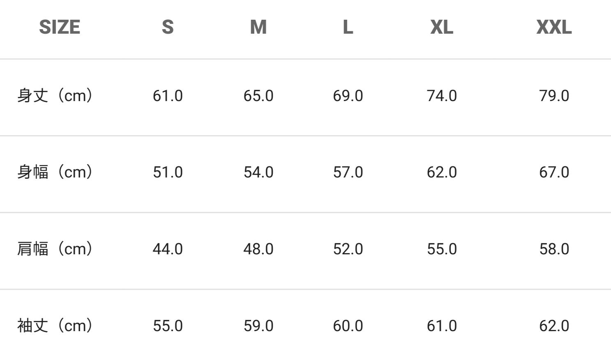611x364 pixels.
Task: Click 51.0 in the 身幅 S cell
Action: click(168, 172)
